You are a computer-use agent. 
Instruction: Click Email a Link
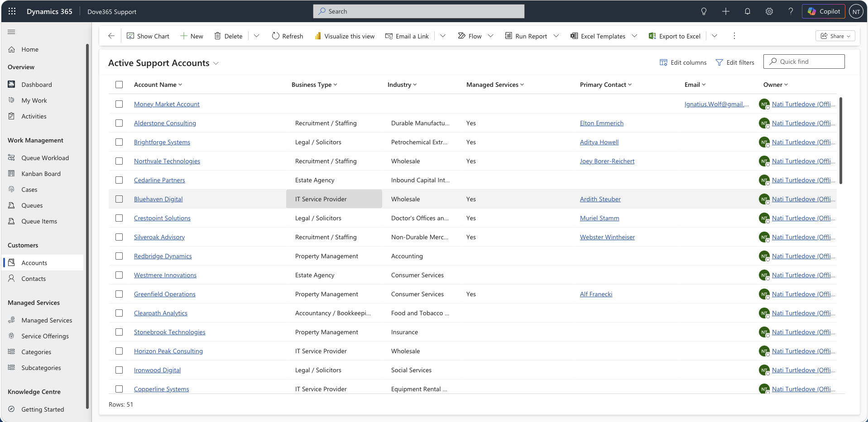pos(407,36)
